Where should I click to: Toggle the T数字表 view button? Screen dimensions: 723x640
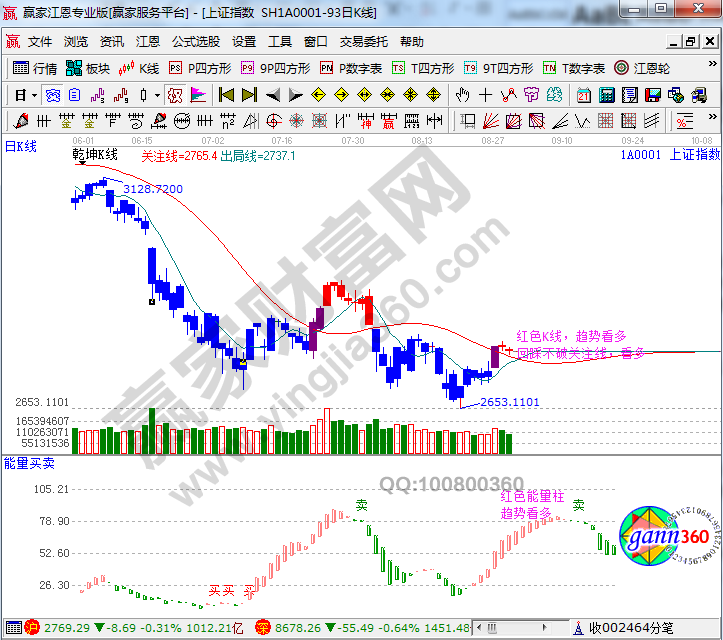pos(574,68)
